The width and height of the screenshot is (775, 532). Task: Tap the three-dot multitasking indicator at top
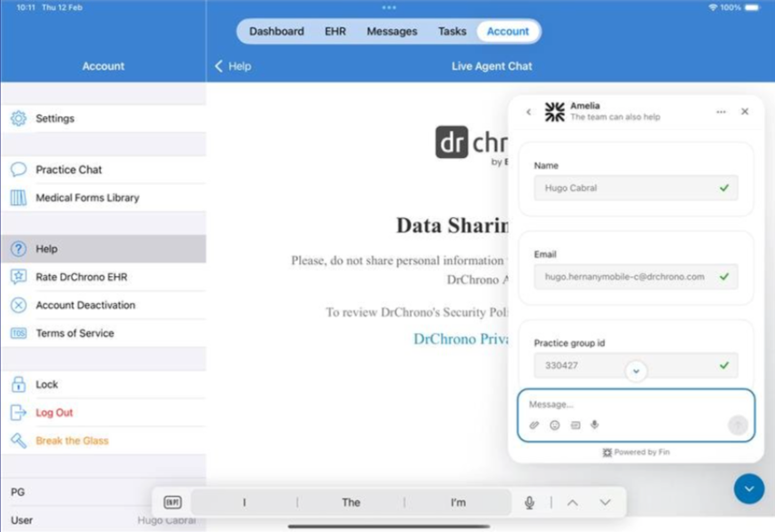pos(389,7)
